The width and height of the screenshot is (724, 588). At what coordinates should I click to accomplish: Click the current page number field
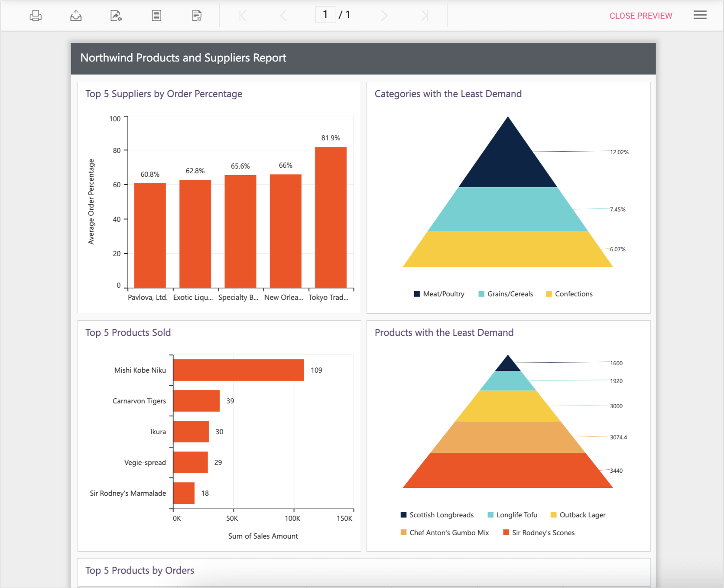325,15
